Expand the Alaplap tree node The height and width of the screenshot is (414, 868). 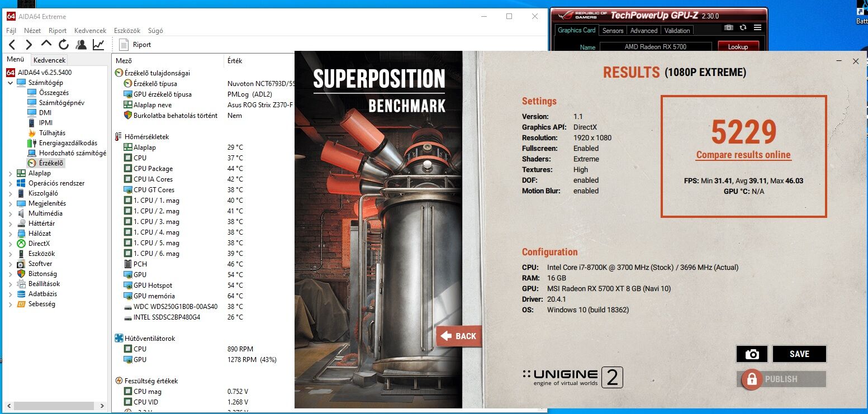pos(11,173)
